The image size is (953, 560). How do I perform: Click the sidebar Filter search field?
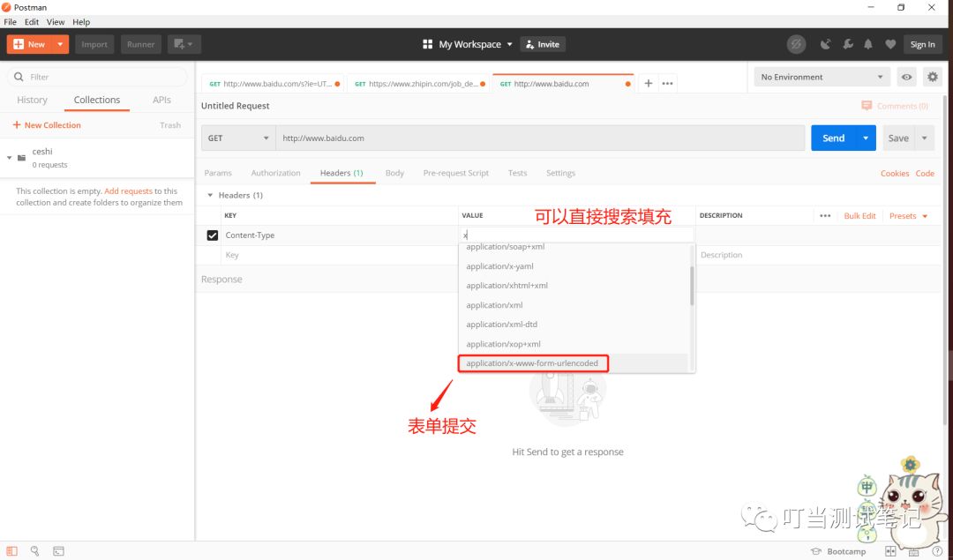click(x=97, y=77)
